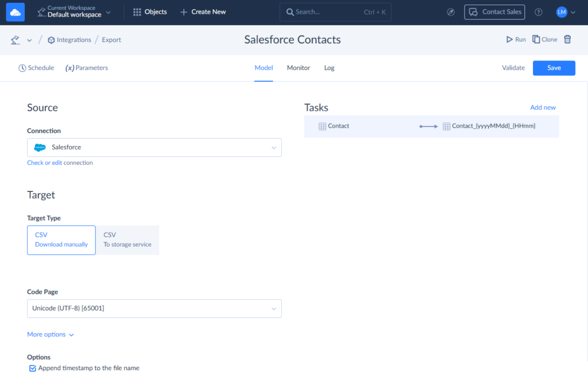Click the workspace desk lamp breadcrumb icon

15,40
